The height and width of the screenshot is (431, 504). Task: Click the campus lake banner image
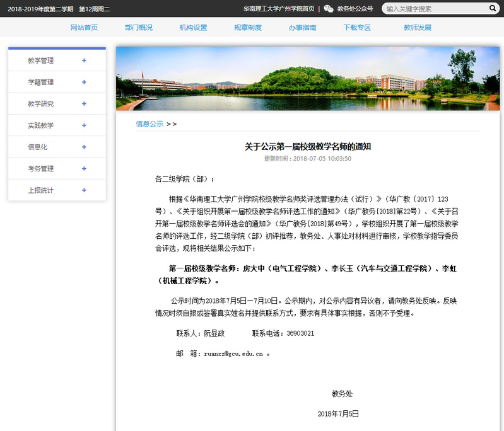click(x=307, y=78)
